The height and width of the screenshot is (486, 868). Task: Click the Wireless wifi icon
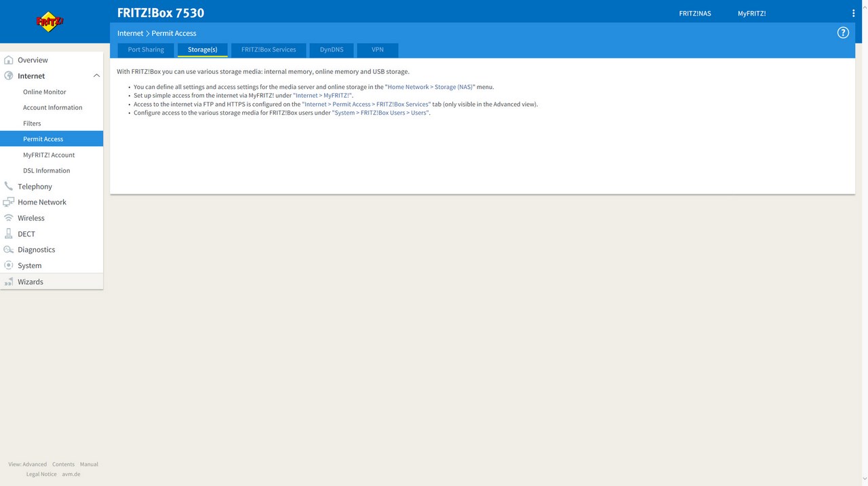click(x=8, y=218)
